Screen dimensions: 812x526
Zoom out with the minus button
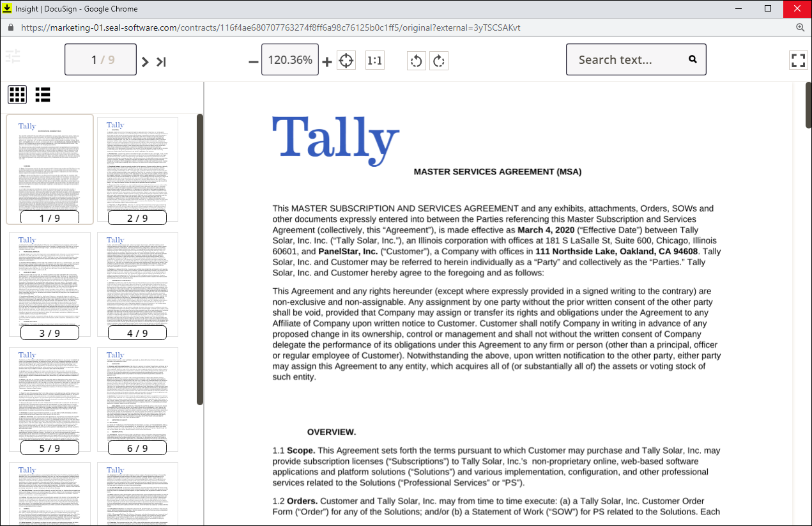pyautogui.click(x=253, y=61)
